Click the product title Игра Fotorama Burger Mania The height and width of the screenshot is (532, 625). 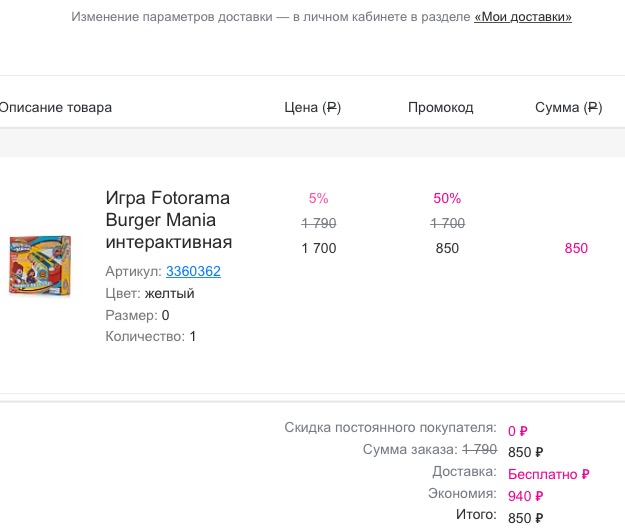tap(168, 220)
